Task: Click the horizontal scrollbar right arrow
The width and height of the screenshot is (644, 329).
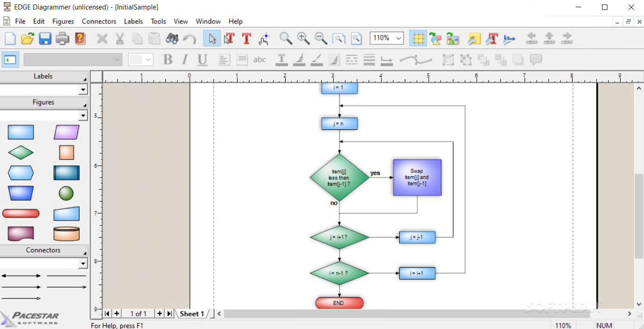Action: pos(630,314)
